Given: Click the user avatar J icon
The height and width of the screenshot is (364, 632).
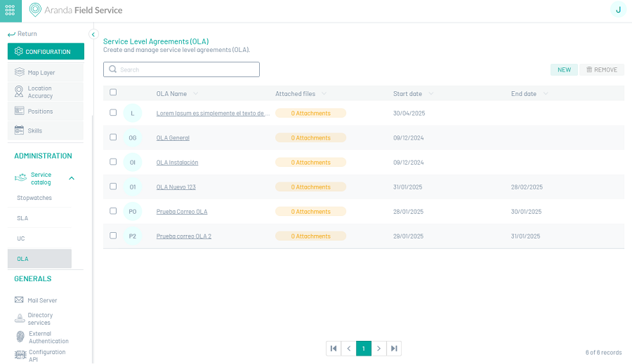Looking at the screenshot, I should coord(618,9).
